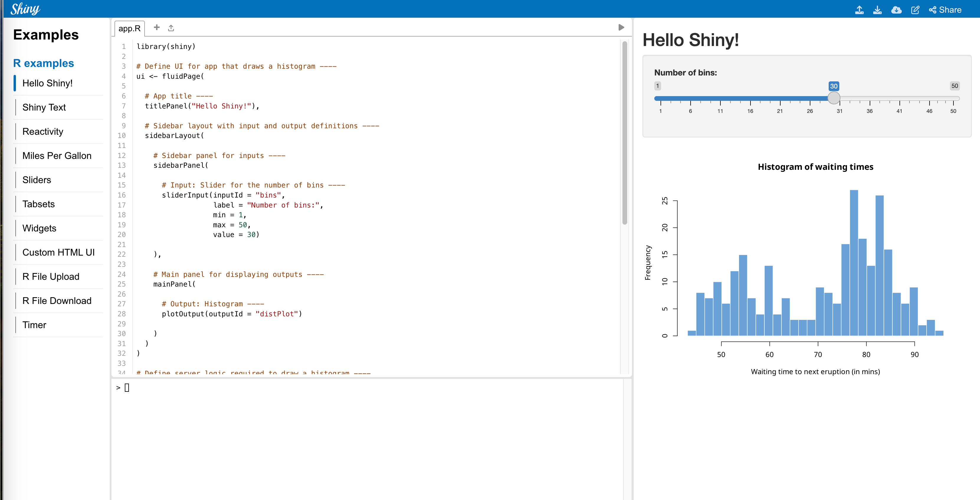Click the upload (arrow up) header icon
Image resolution: width=980 pixels, height=500 pixels.
tap(859, 10)
